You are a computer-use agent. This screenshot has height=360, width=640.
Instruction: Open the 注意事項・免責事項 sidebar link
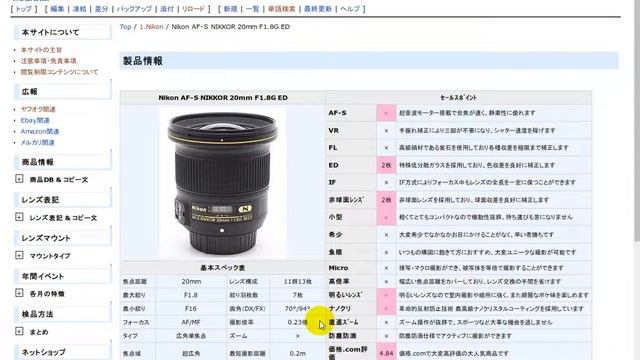point(49,61)
